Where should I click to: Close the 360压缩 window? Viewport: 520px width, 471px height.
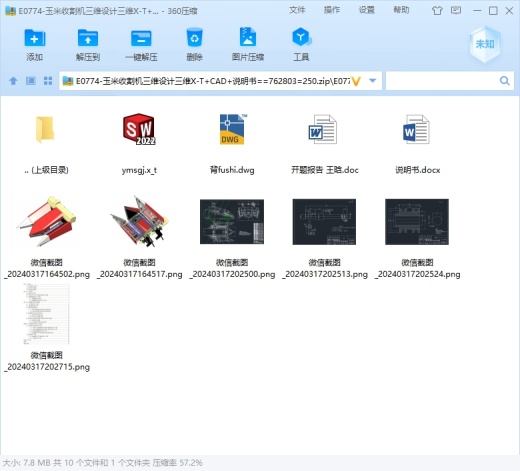pos(509,11)
